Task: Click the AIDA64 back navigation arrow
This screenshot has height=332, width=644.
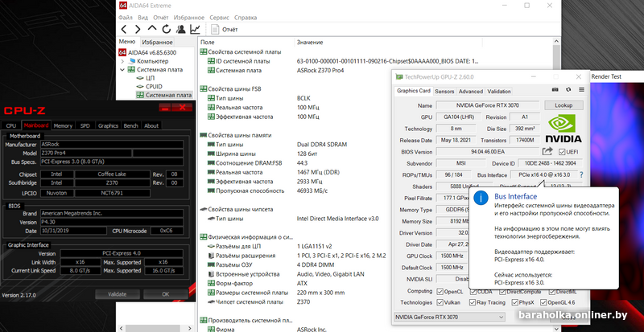Action: [125, 29]
